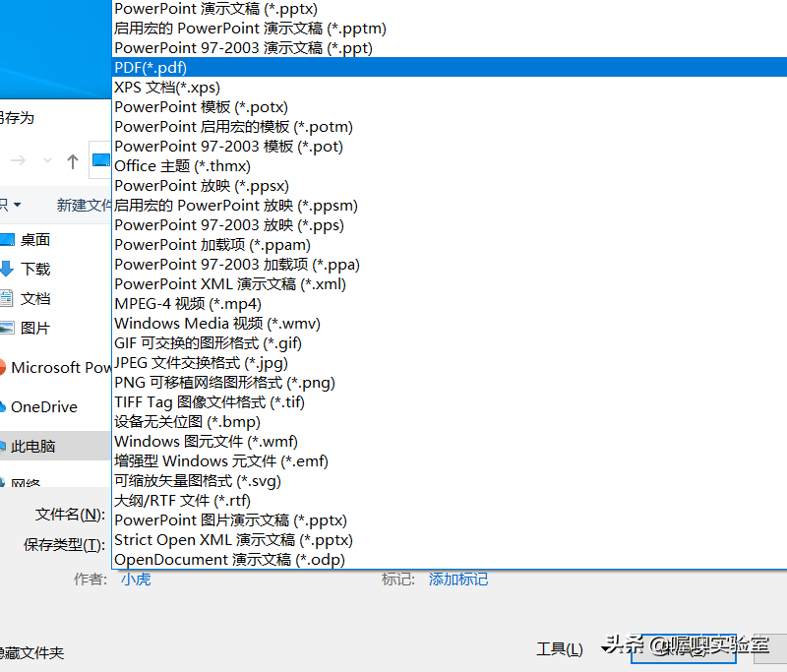The image size is (787, 672).
Task: Click author name 小虎
Action: pos(136,580)
